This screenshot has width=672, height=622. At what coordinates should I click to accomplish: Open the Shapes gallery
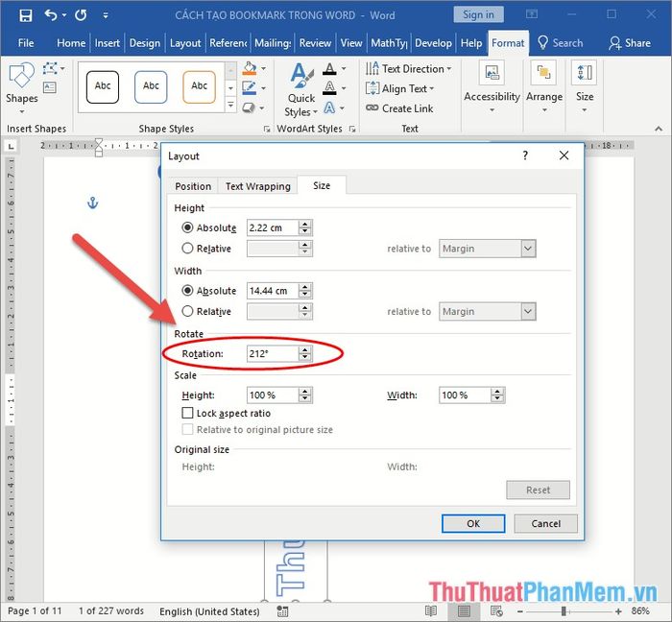pos(22,87)
